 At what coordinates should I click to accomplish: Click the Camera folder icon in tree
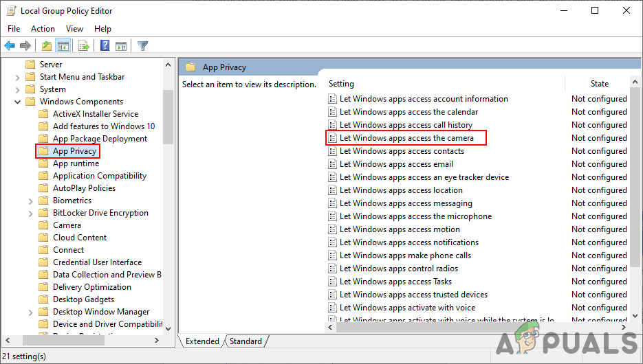pos(43,225)
